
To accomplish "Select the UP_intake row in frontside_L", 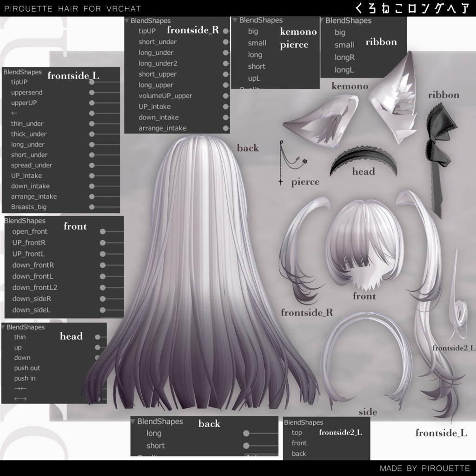I will click(26, 176).
